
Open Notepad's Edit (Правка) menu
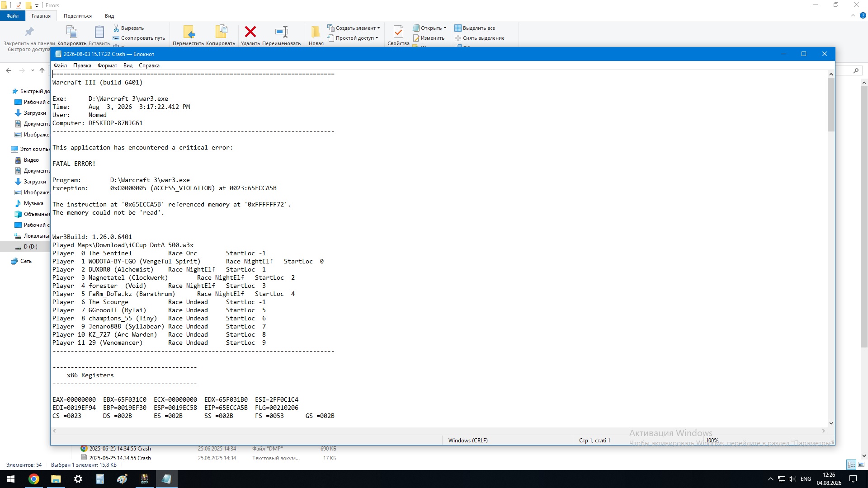tap(82, 66)
